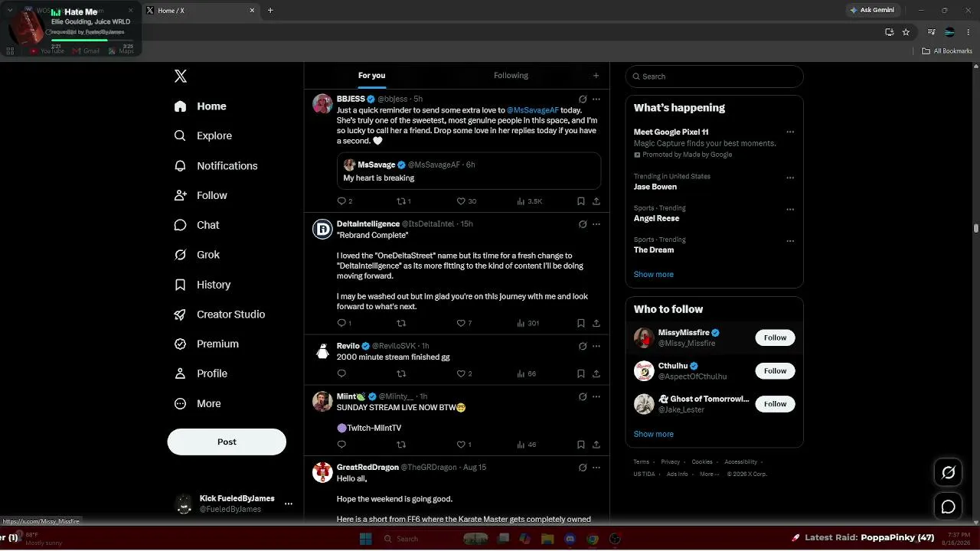Screen dimensions: 980x551
Task: Open more options on BBJESS post
Action: pos(596,99)
